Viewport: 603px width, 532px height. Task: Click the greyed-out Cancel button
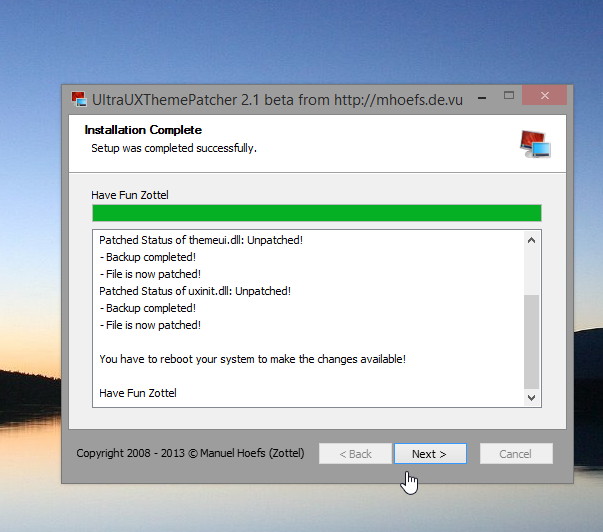tap(516, 454)
